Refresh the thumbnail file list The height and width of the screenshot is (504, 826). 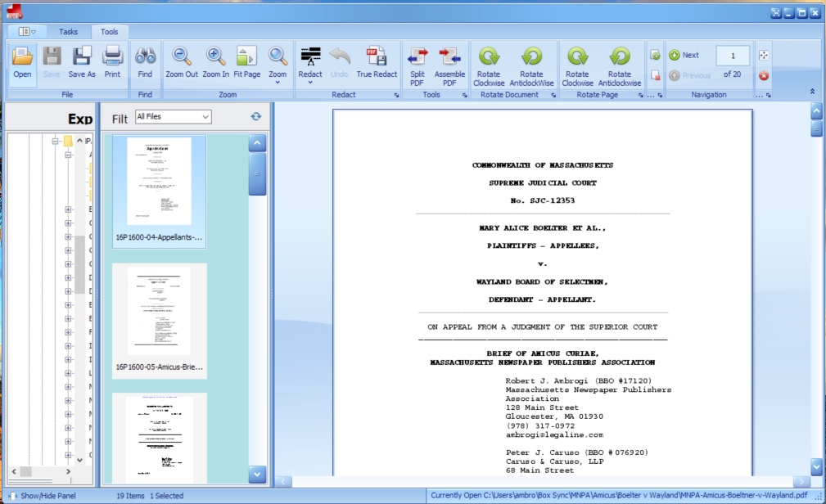click(x=256, y=116)
